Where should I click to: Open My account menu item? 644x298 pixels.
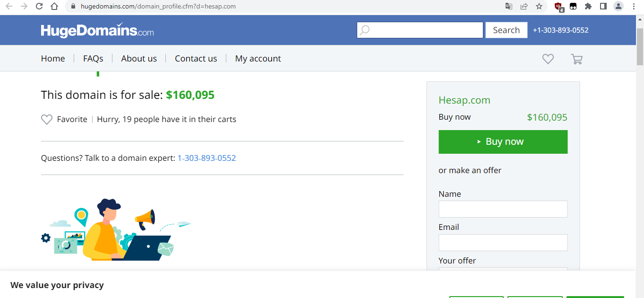tap(258, 59)
